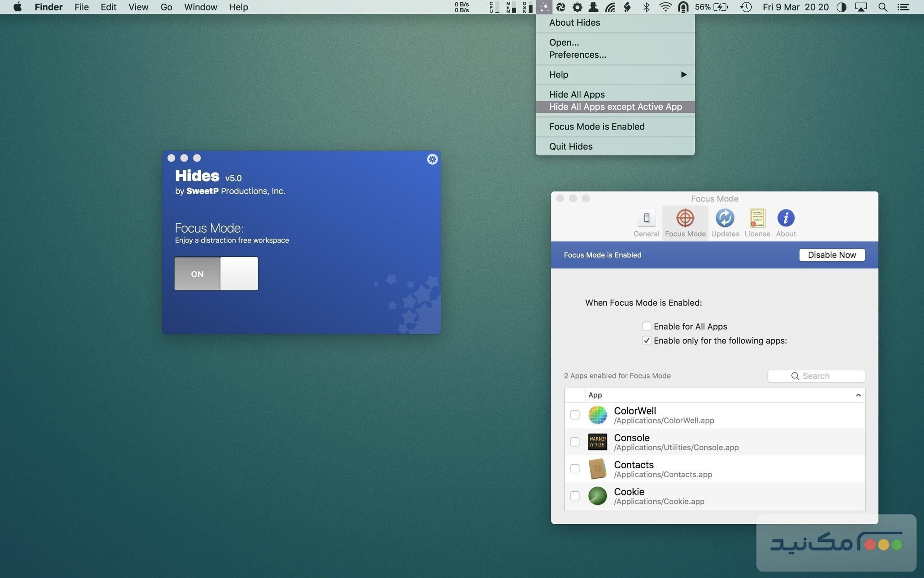
Task: Click the Hides stars menu bar icon
Action: click(544, 7)
